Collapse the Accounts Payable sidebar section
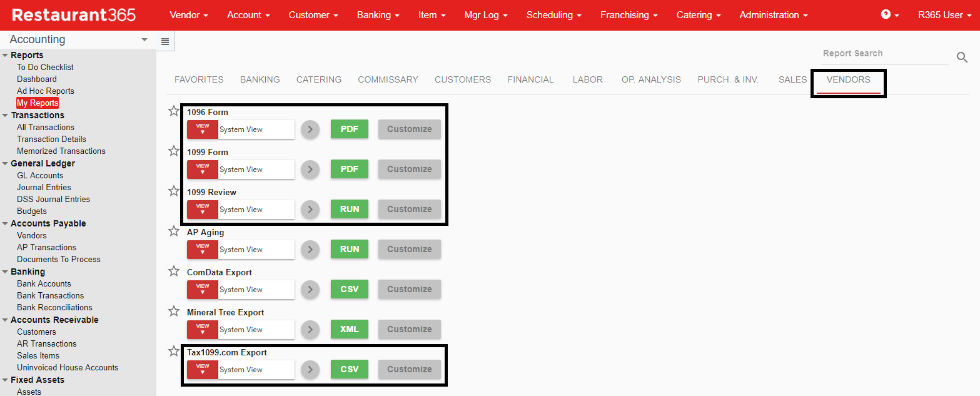The width and height of the screenshot is (980, 396). (5, 223)
